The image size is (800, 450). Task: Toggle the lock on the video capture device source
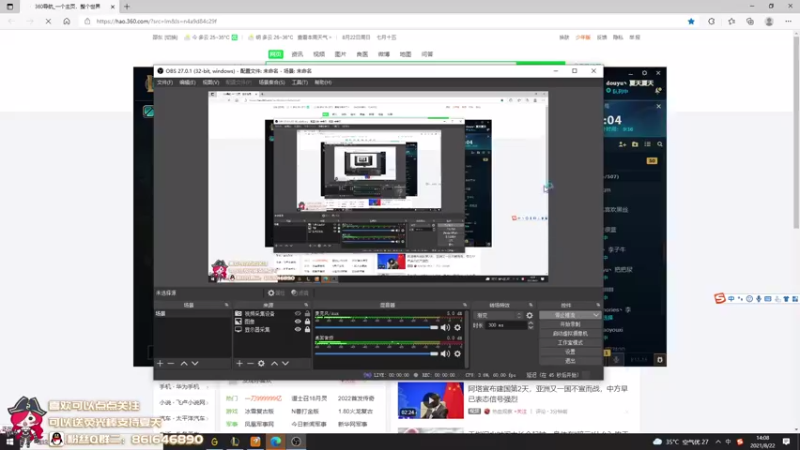(307, 314)
